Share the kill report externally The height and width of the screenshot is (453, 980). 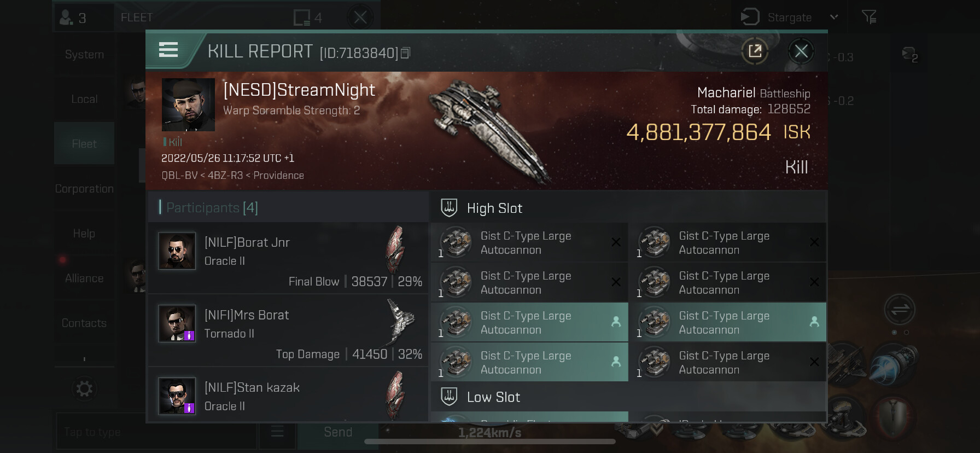[755, 51]
